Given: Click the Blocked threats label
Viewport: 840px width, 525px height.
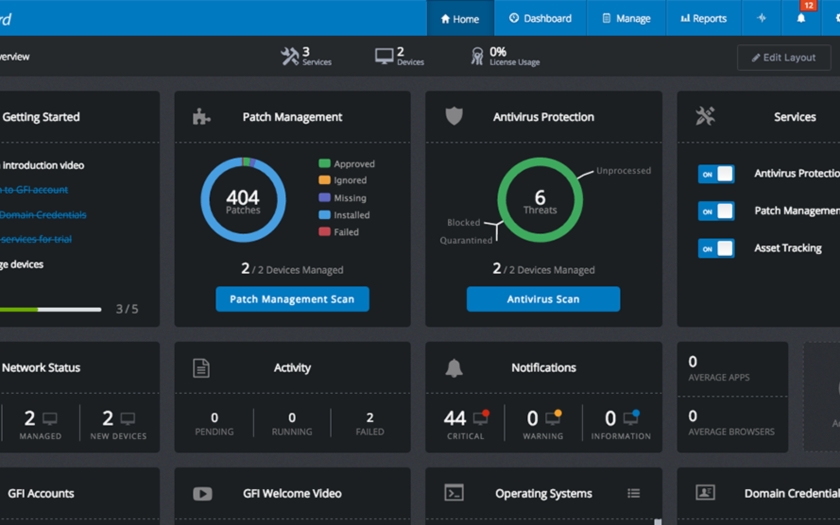Looking at the screenshot, I should pos(464,222).
